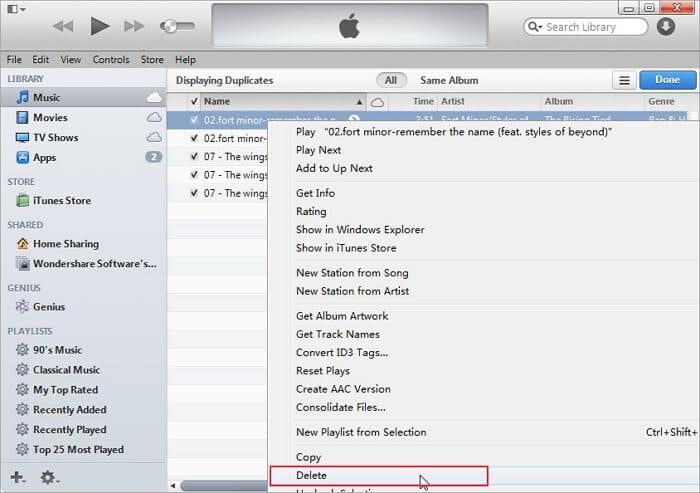
Task: Click the Apps badge showing 2
Action: (x=154, y=157)
